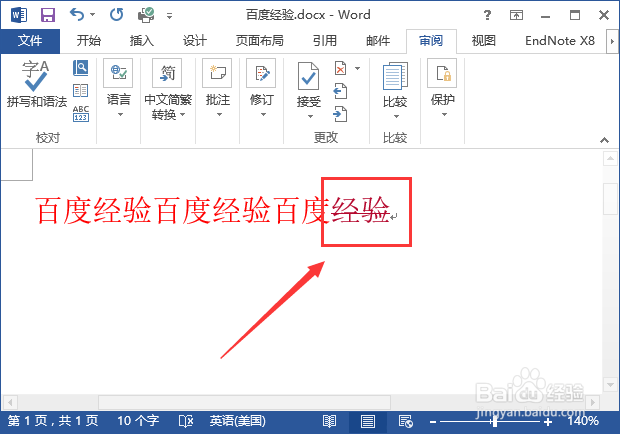Click page indicator 第 1 页，共 1 页
This screenshot has width=620, height=434.
point(53,421)
